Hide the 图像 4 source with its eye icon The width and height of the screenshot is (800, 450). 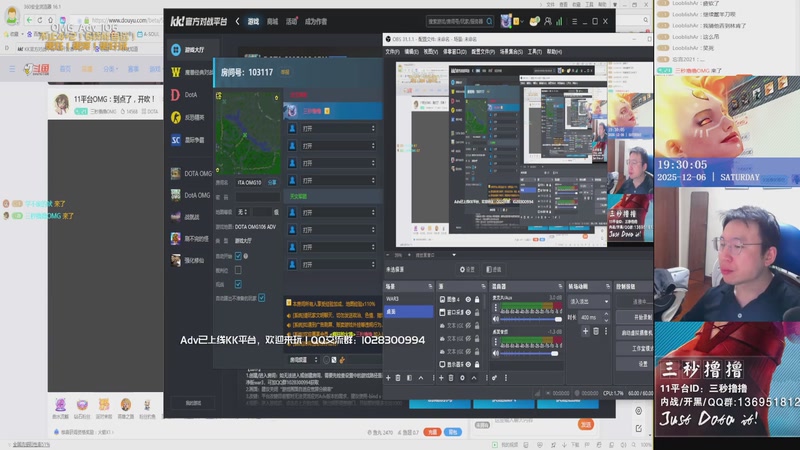click(x=468, y=299)
